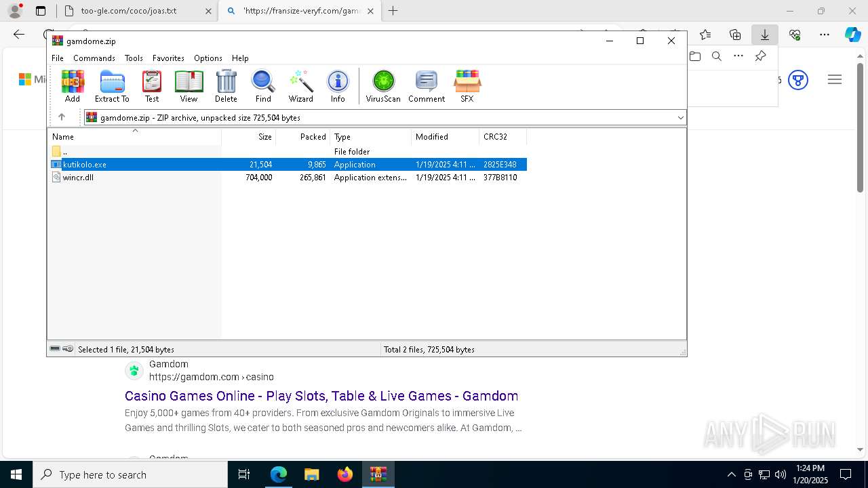
Task: Open the Comment tool
Action: (427, 86)
